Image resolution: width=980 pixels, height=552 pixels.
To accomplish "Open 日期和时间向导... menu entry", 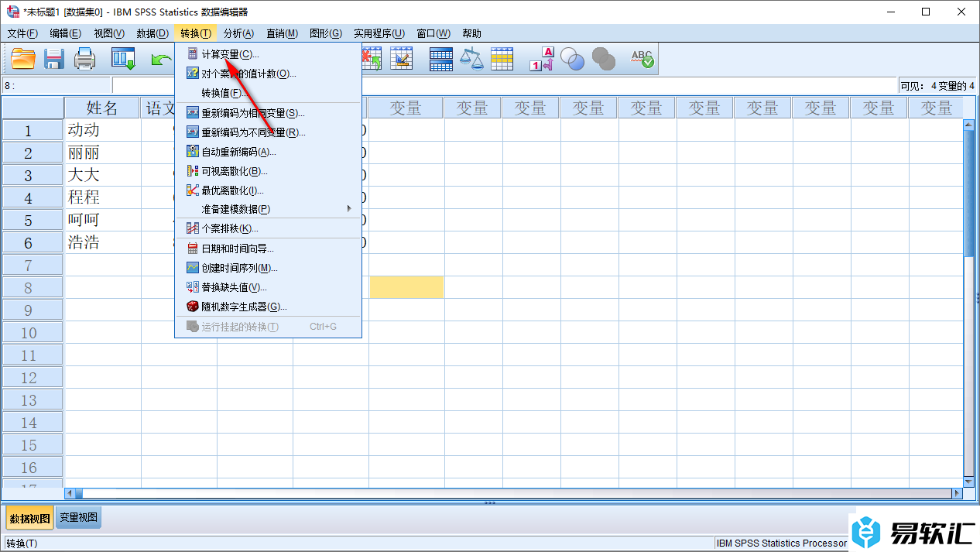I will coord(268,249).
